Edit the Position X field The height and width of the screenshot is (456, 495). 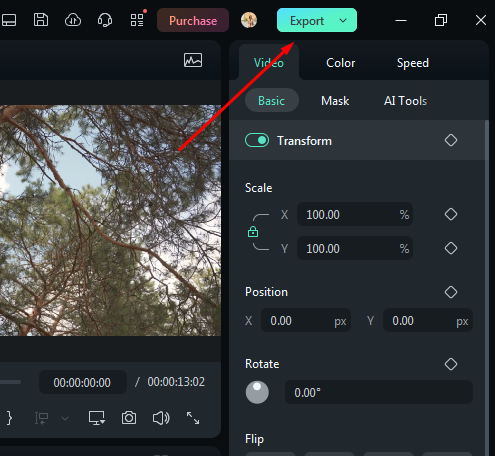tap(306, 321)
